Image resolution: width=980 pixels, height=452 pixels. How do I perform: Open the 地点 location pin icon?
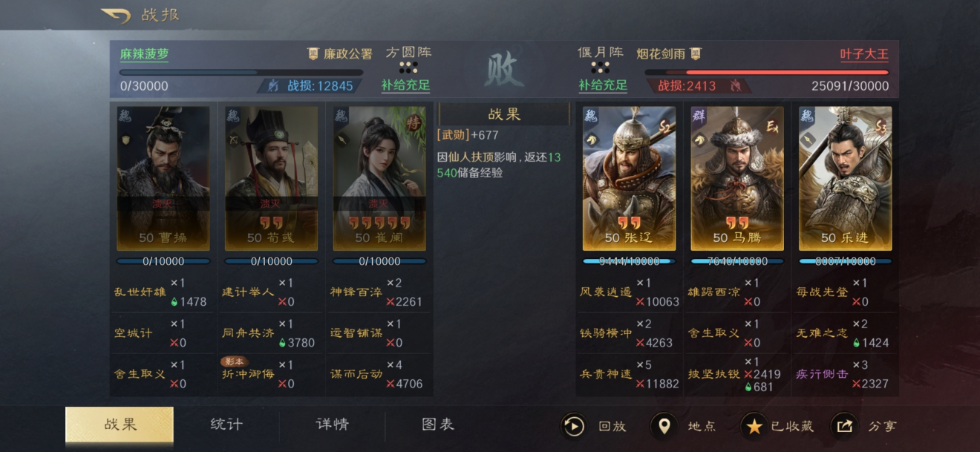click(x=664, y=426)
